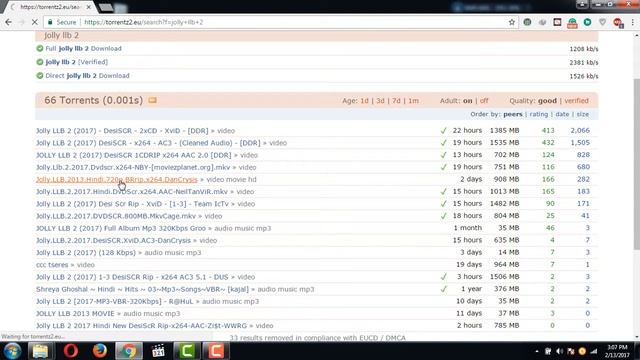Click the green round extension icon in toolbar
This screenshot has width=640, height=360.
[x=587, y=22]
